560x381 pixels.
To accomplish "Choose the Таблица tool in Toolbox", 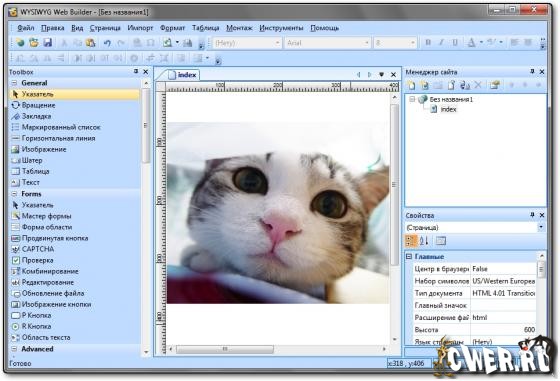I will pos(35,171).
